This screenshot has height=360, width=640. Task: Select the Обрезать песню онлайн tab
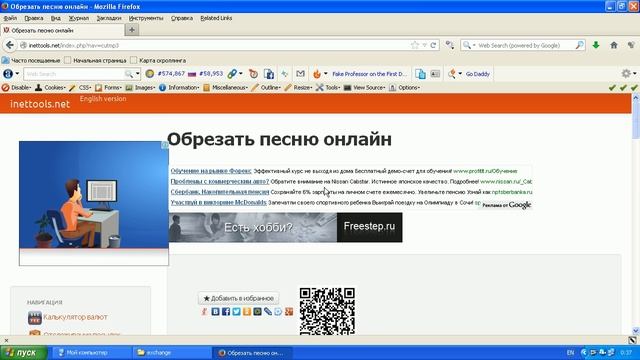[x=62, y=30]
